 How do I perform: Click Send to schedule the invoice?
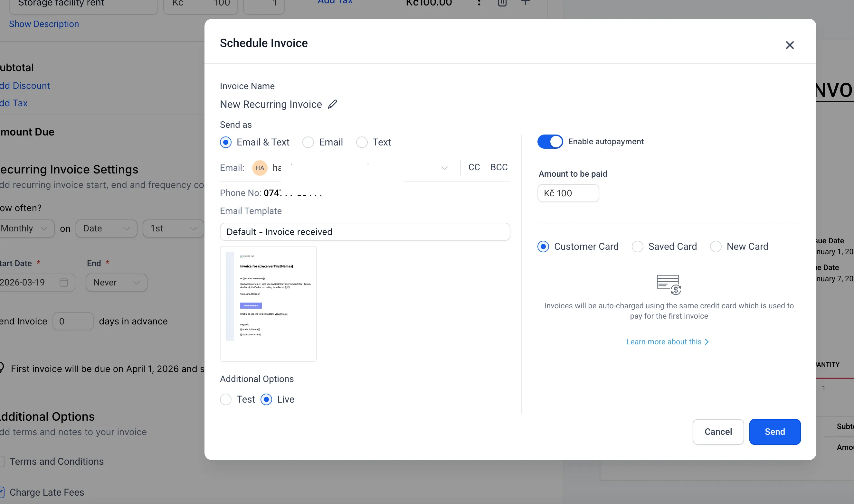774,432
